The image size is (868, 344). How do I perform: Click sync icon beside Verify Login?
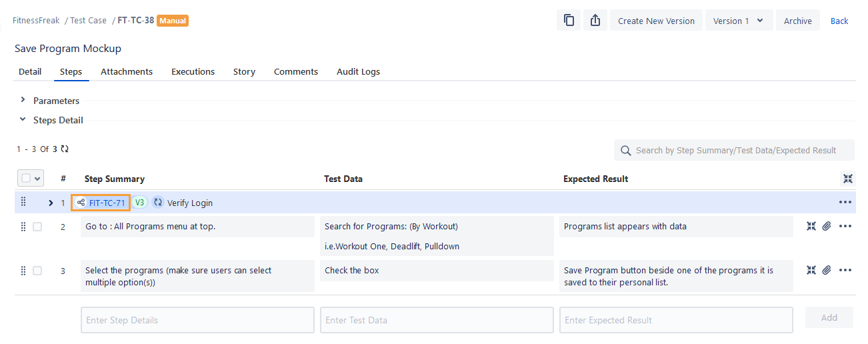pyautogui.click(x=158, y=202)
